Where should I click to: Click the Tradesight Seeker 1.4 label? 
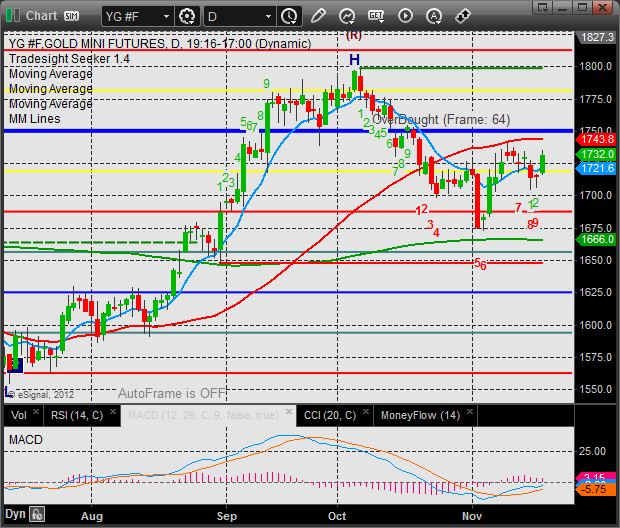click(69, 59)
